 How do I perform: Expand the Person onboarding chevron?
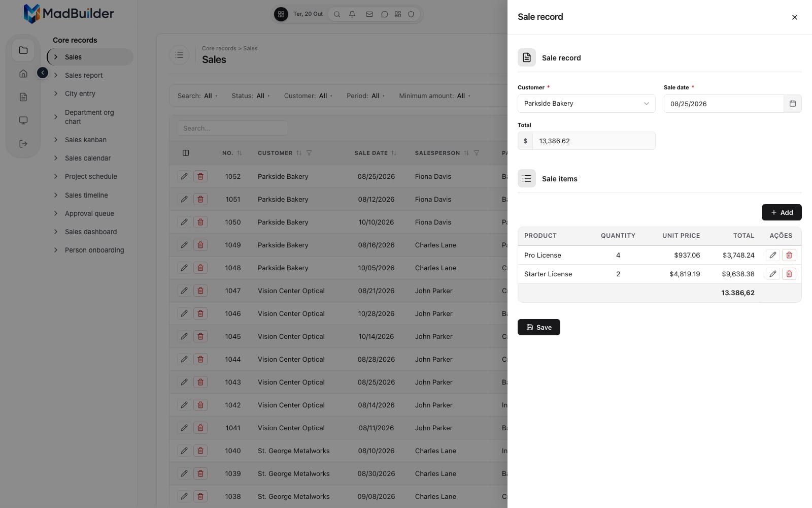pyautogui.click(x=56, y=250)
